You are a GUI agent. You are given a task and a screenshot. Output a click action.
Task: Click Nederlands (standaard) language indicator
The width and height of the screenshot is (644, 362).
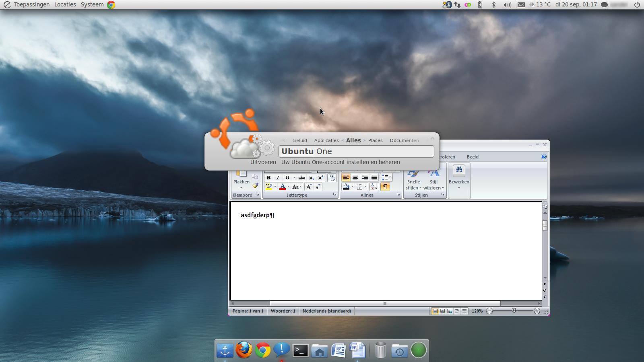[x=327, y=311]
